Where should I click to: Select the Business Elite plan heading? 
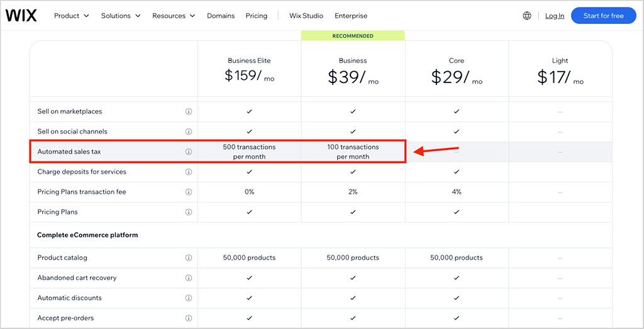[249, 60]
